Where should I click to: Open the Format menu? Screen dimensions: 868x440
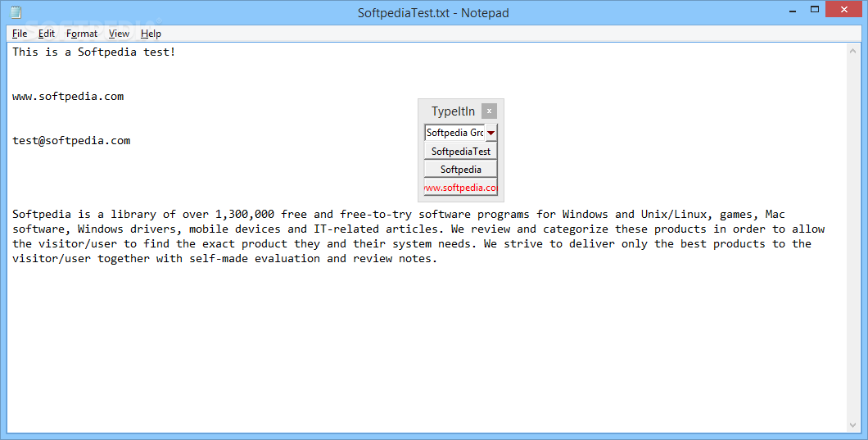(82, 34)
